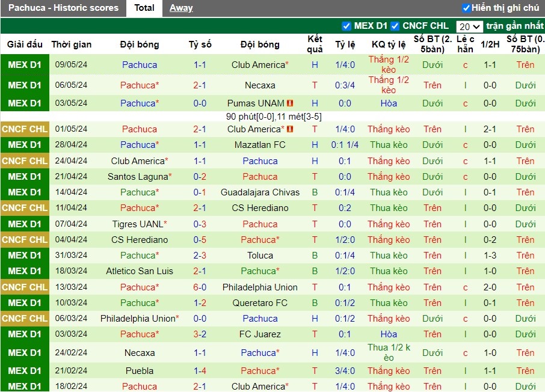
Task: Open FC Juarez team link
Action: point(260,334)
